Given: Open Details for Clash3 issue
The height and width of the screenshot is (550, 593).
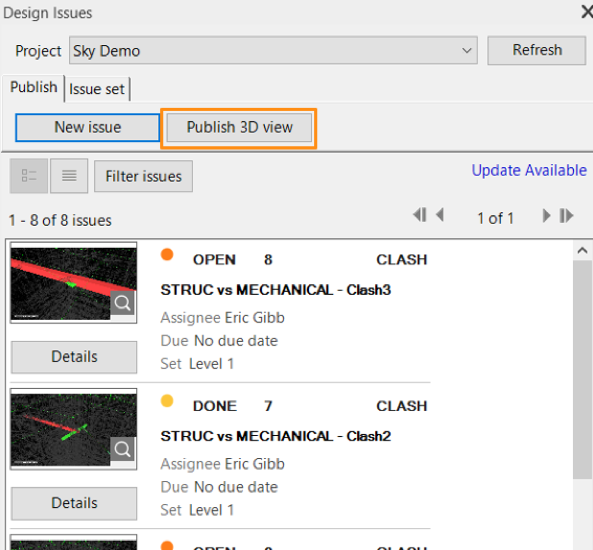Looking at the screenshot, I should tap(74, 357).
